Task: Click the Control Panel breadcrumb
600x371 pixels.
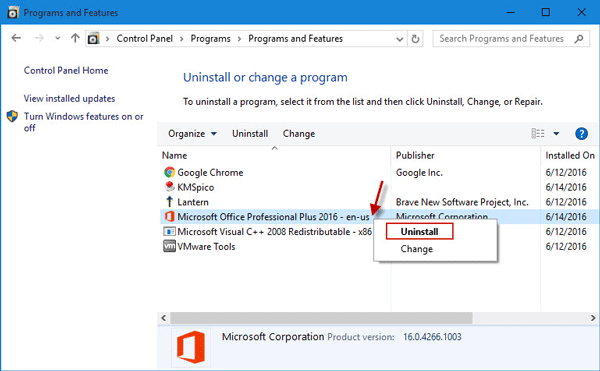Action: (145, 39)
